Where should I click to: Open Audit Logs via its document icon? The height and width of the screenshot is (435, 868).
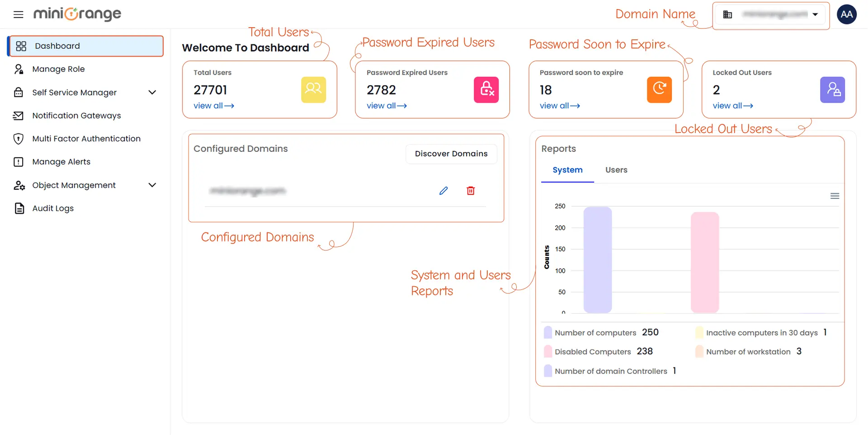(x=19, y=208)
